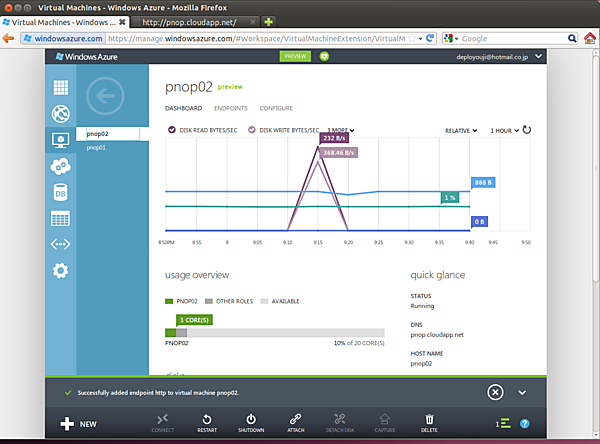600x444 pixels.
Task: Click the Firefox back arrow
Action: pyautogui.click(x=8, y=38)
